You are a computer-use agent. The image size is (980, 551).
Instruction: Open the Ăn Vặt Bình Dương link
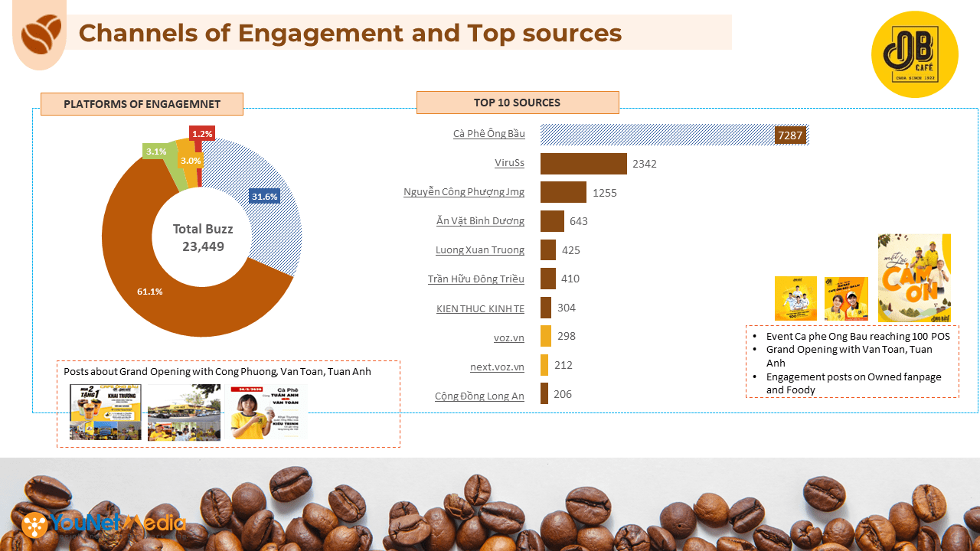480,220
